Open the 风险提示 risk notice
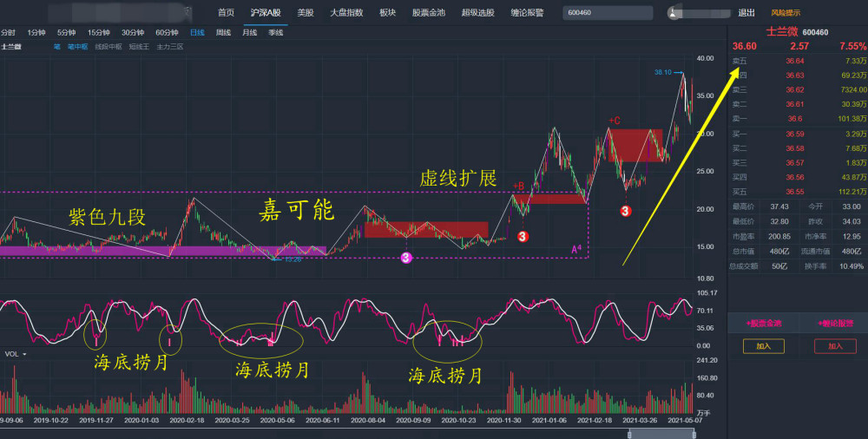Image resolution: width=868 pixels, height=439 pixels. tap(786, 13)
